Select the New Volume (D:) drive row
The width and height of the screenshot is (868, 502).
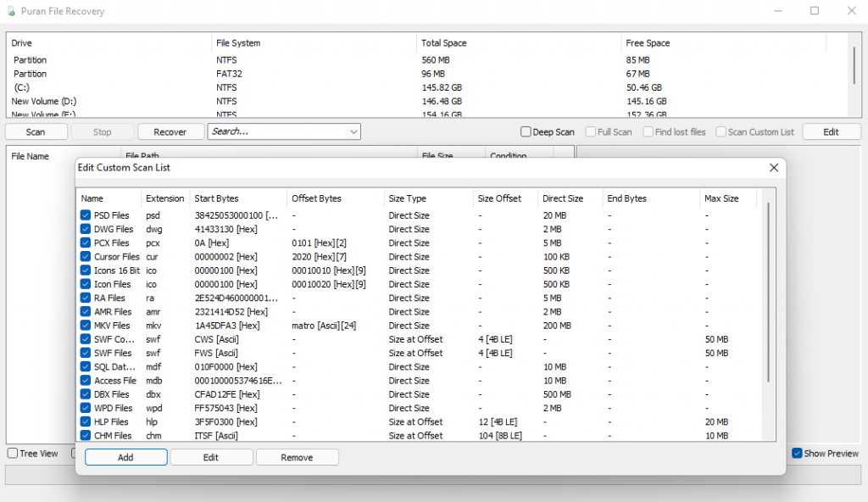[102, 101]
